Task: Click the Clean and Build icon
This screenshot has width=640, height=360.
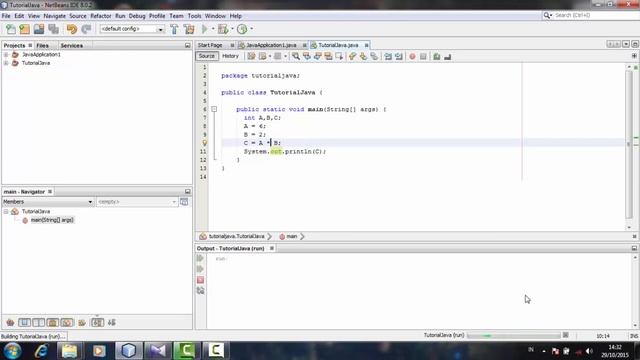Action: pyautogui.click(x=189, y=29)
